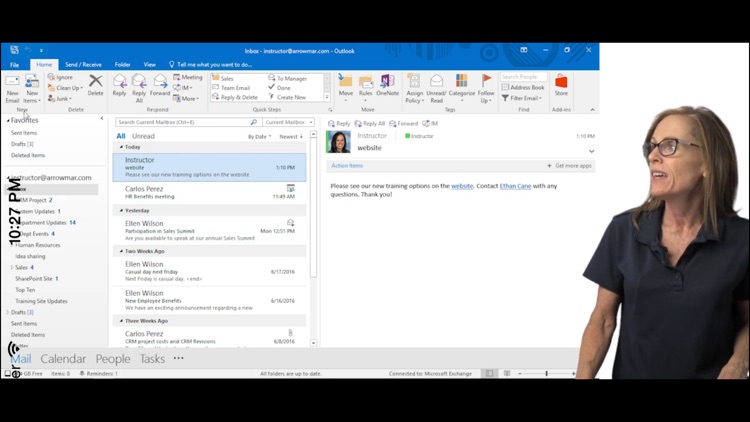Open the More respond options

coord(186,99)
